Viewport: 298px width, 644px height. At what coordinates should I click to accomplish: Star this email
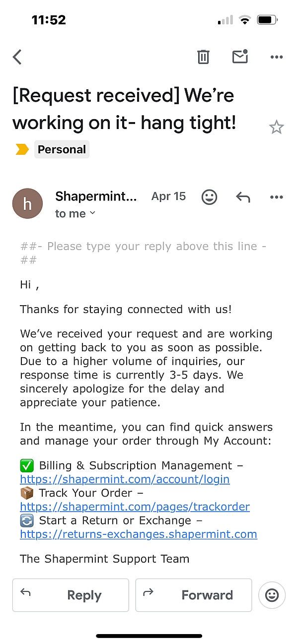[277, 128]
